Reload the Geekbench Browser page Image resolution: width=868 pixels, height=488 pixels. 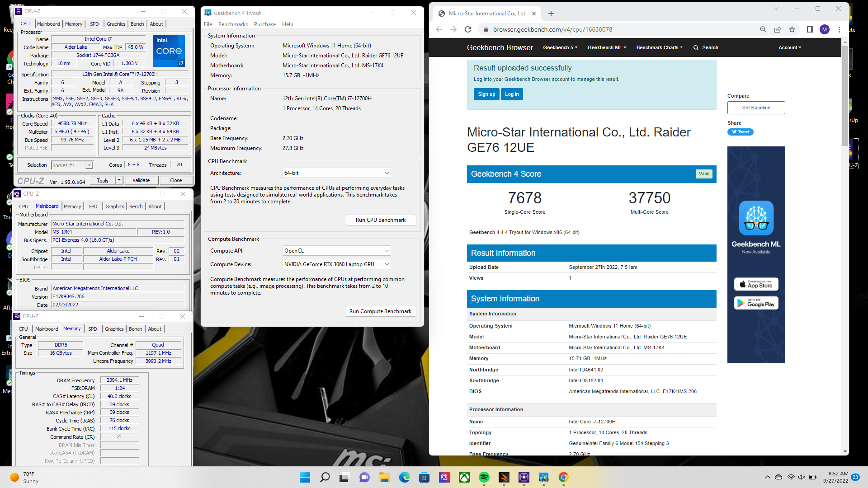pos(468,29)
